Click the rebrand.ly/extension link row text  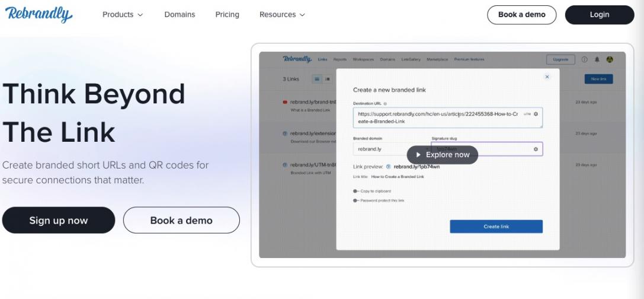313,133
